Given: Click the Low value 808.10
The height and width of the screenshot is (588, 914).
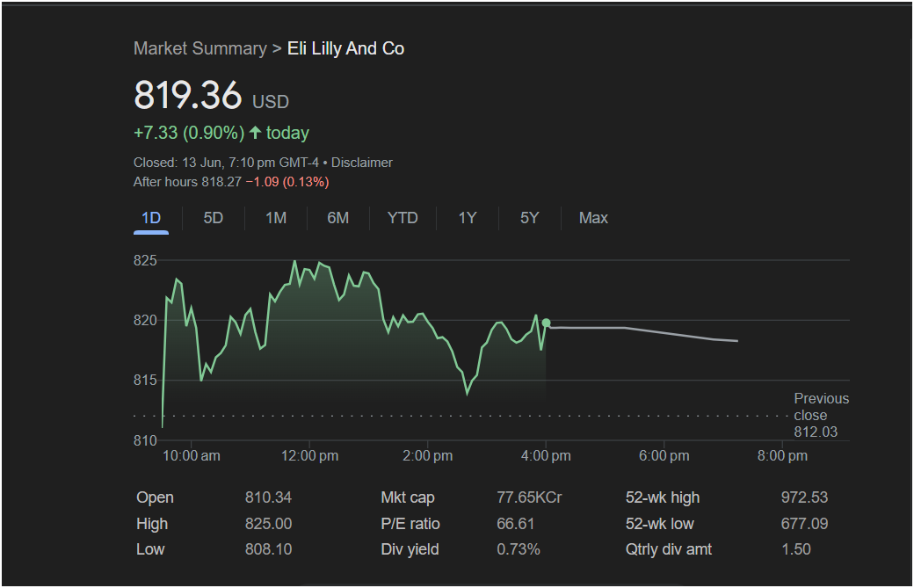Looking at the screenshot, I should (268, 549).
